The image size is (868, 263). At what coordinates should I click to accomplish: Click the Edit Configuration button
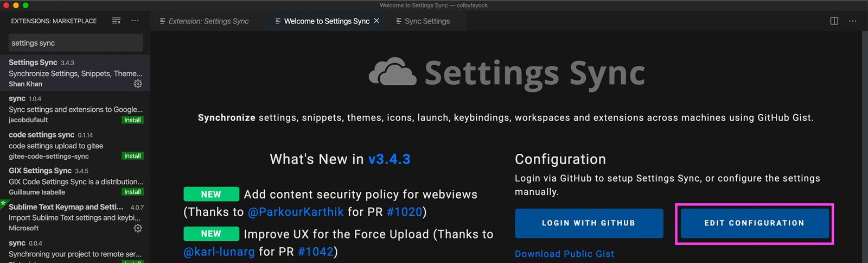tap(754, 223)
